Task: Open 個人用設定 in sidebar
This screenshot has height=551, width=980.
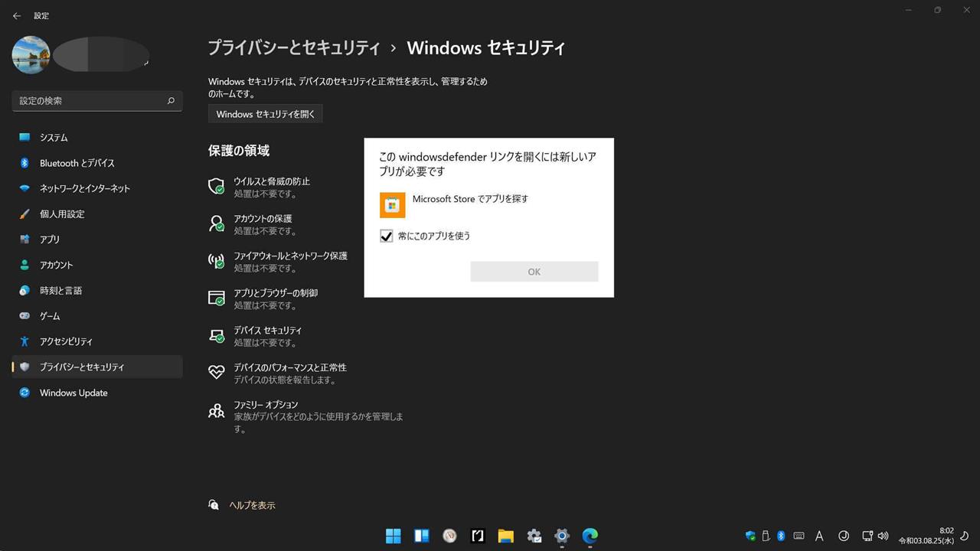Action: point(97,214)
